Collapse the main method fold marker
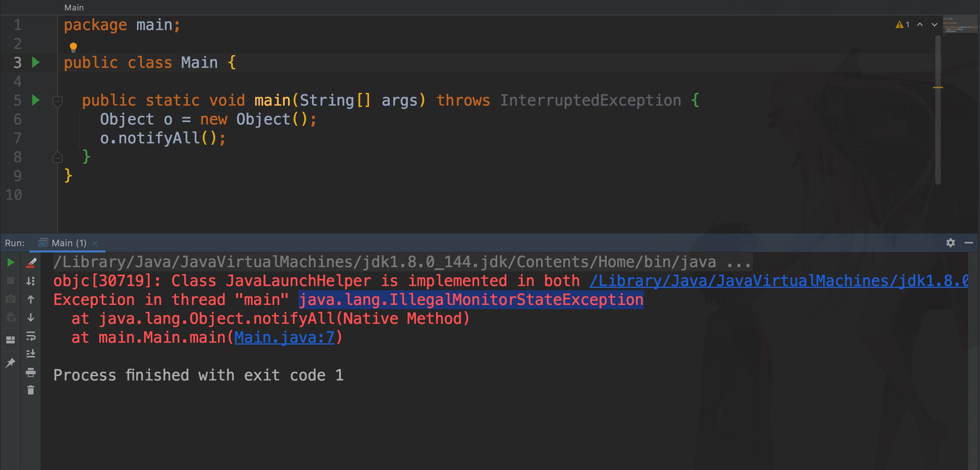Viewport: 980px width, 470px height. click(x=57, y=101)
